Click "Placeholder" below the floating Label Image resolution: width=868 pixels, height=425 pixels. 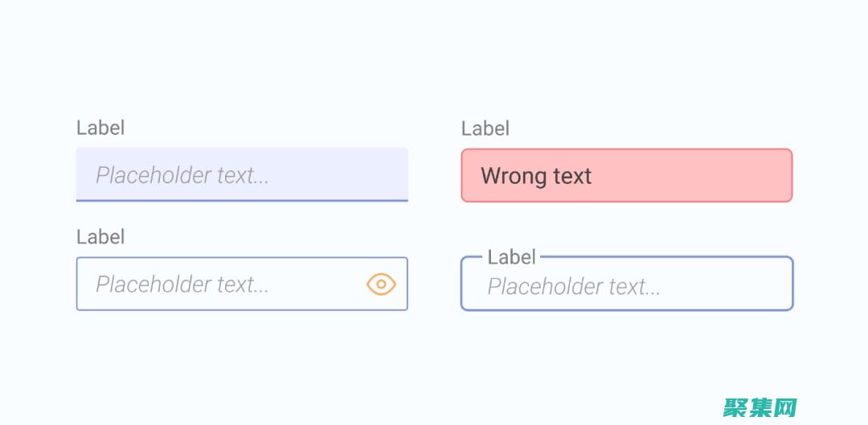pyautogui.click(x=545, y=287)
